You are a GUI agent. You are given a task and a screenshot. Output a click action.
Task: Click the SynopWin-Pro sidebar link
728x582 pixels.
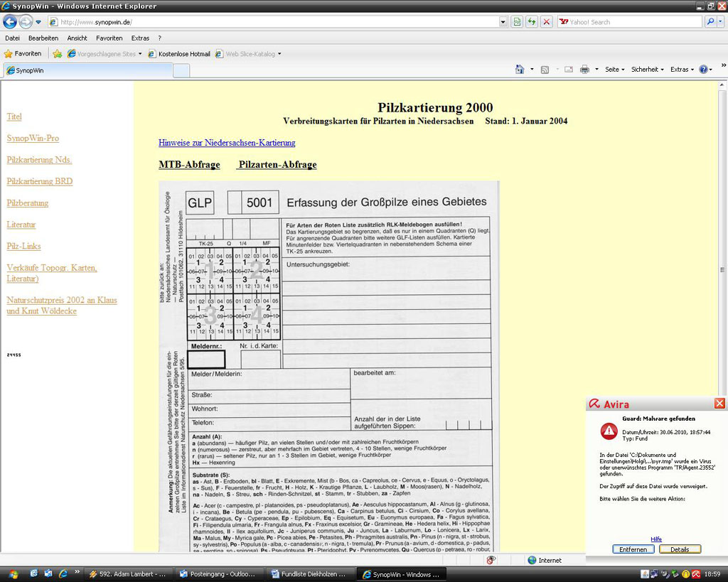[33, 138]
